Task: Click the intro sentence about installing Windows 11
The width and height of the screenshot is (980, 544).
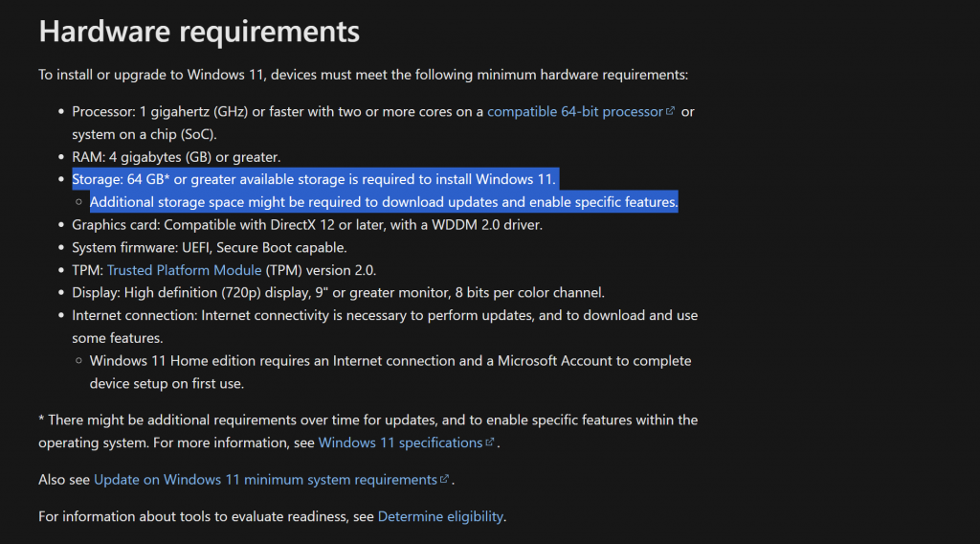Action: point(363,74)
